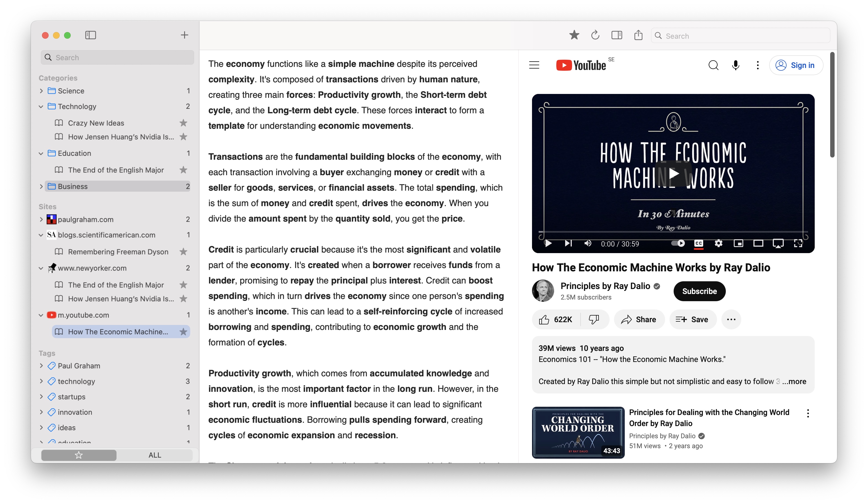868x504 pixels.
Task: Open the YouTube hamburger menu
Action: point(534,65)
